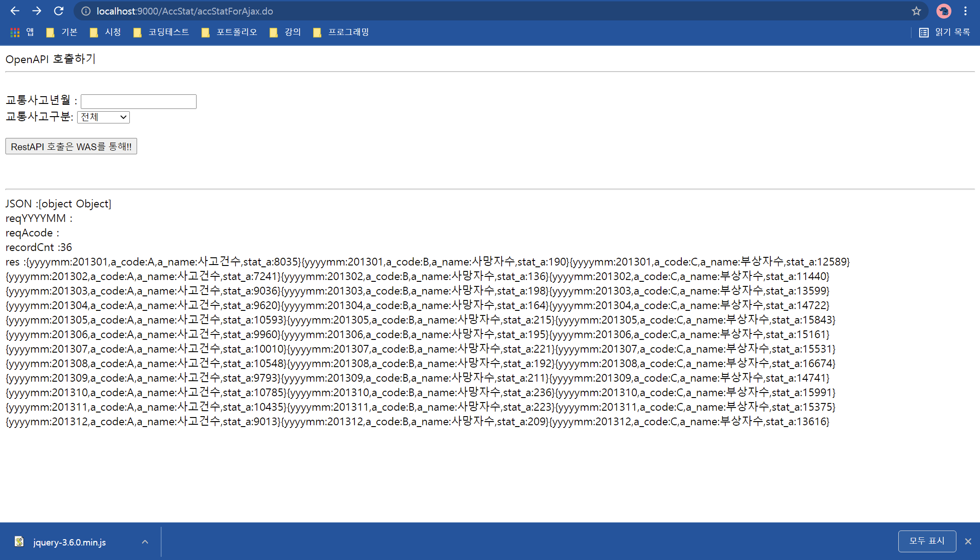
Task: Expand jquery-3.6.0.min.js download options chevron
Action: tap(145, 542)
